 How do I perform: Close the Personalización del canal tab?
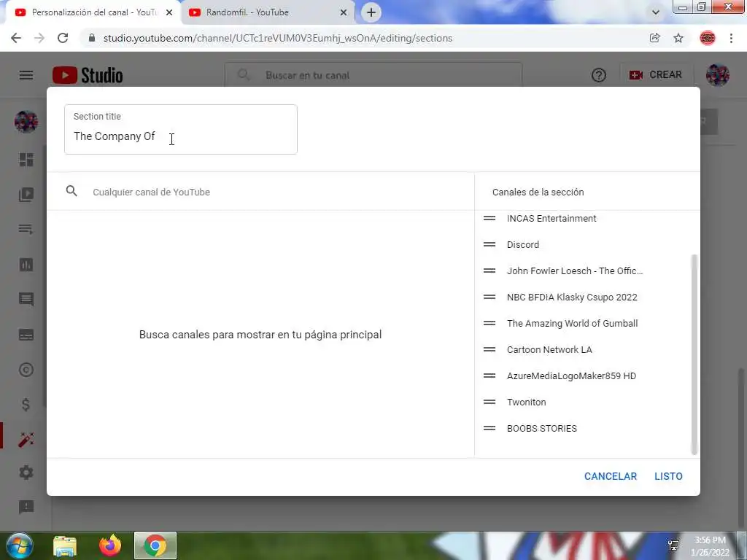click(x=169, y=12)
